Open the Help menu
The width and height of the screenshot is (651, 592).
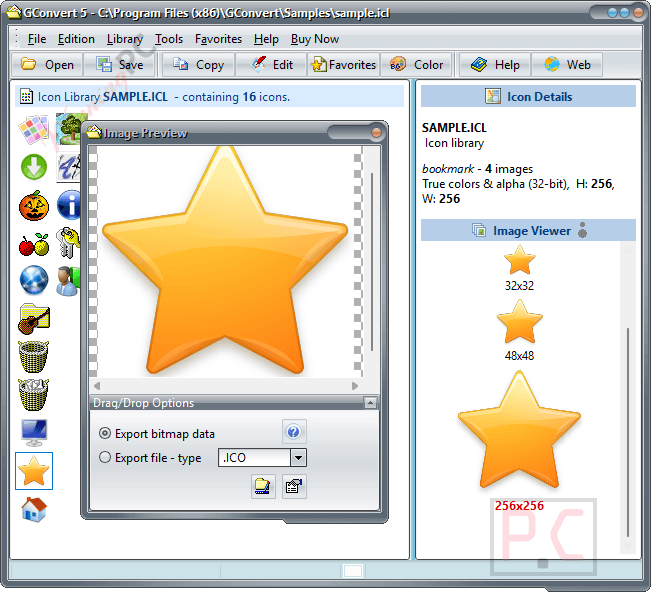tap(266, 39)
